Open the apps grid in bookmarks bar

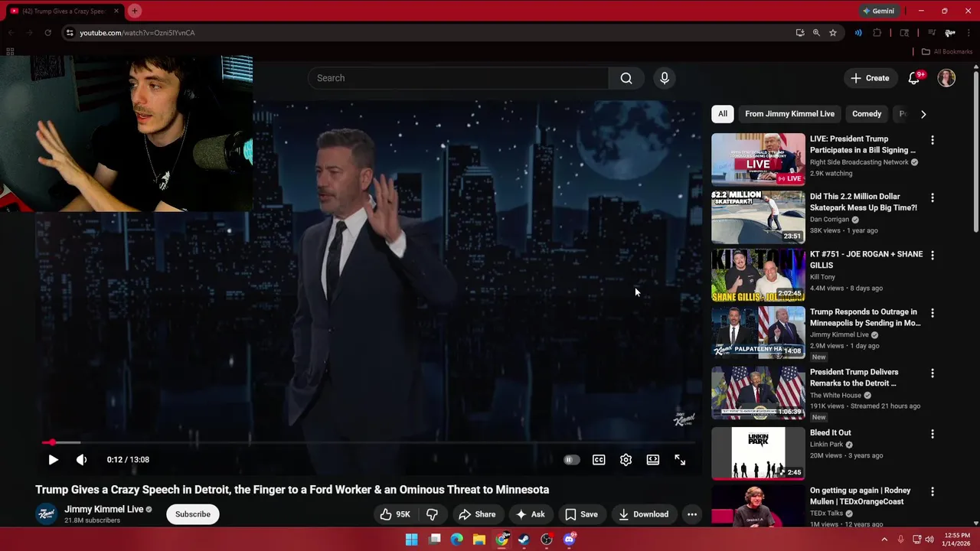(x=10, y=52)
